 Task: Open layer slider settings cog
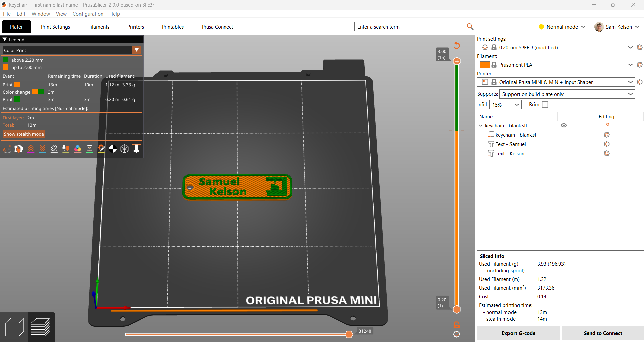[457, 334]
